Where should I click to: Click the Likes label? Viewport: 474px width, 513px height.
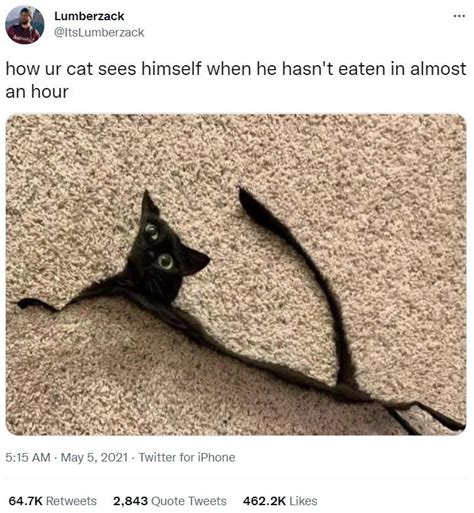[303, 501]
